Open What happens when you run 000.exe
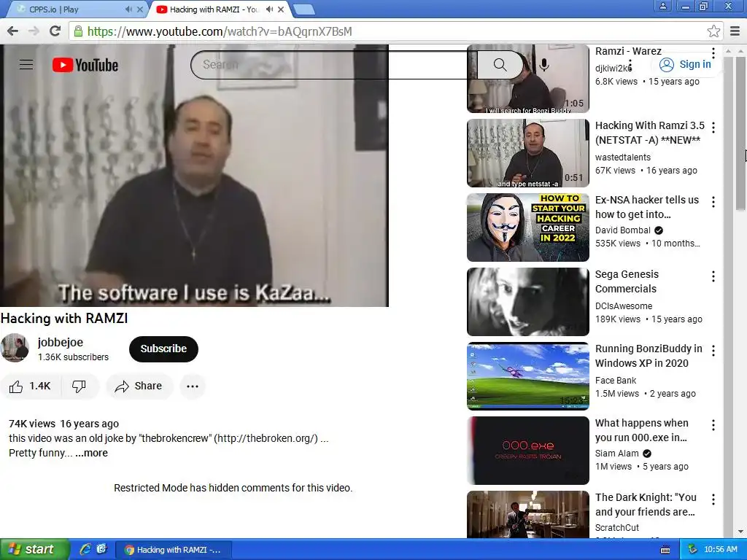This screenshot has width=747, height=560. [642, 430]
